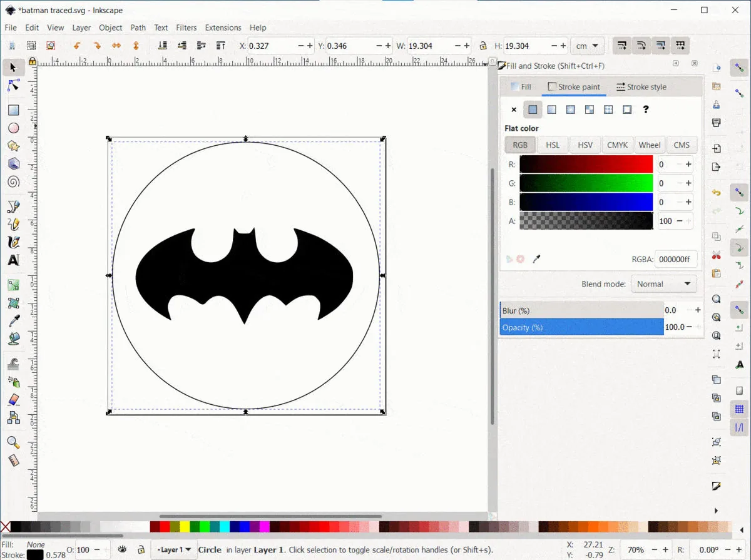The height and width of the screenshot is (560, 751).
Task: Select the Text tool
Action: click(x=13, y=260)
